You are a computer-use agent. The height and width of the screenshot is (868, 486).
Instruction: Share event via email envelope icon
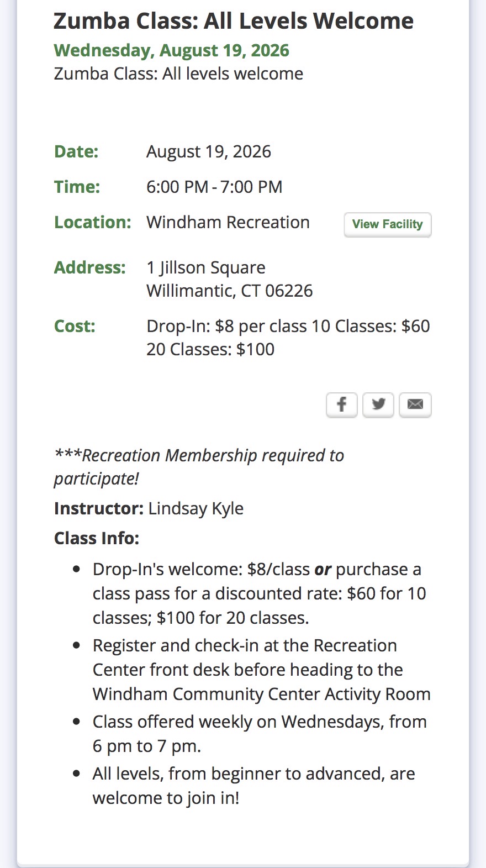[415, 405]
